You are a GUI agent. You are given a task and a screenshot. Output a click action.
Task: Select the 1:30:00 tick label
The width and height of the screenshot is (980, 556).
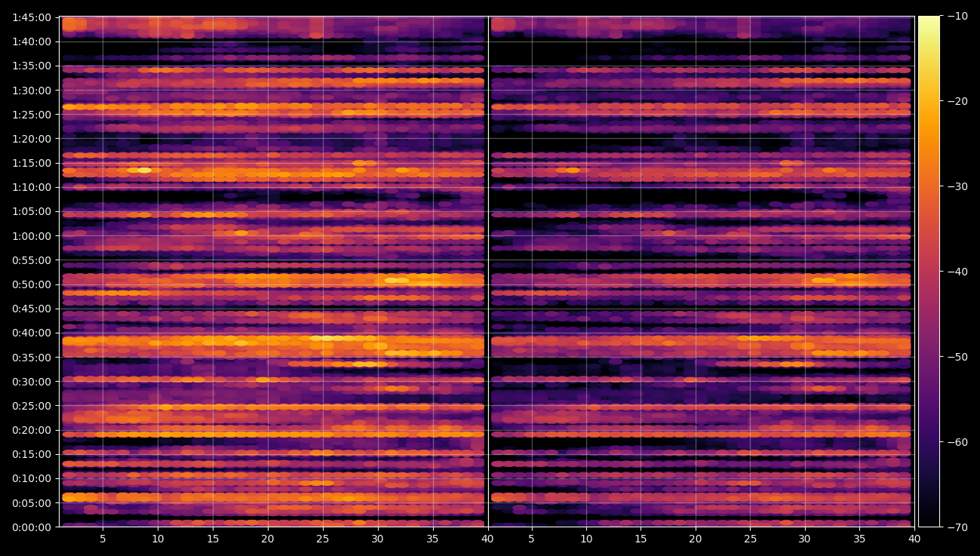pos(32,90)
